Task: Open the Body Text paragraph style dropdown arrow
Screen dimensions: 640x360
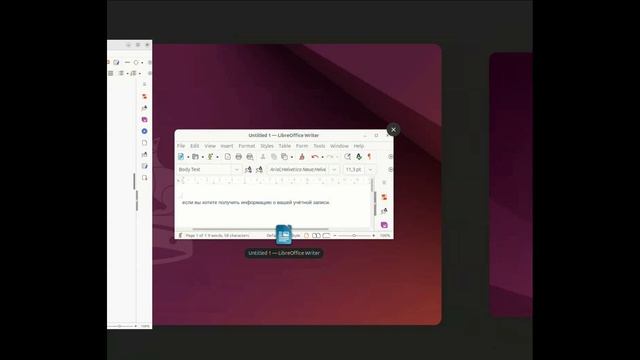Action: click(x=237, y=169)
